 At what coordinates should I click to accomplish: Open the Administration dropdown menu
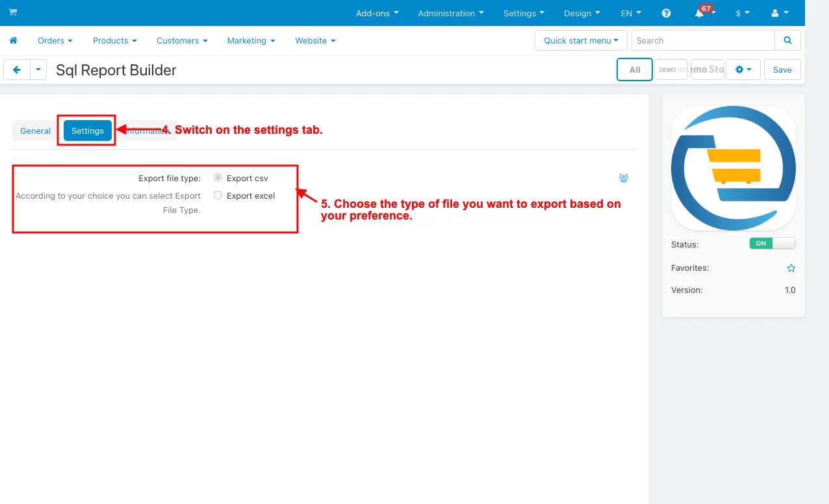(x=451, y=13)
